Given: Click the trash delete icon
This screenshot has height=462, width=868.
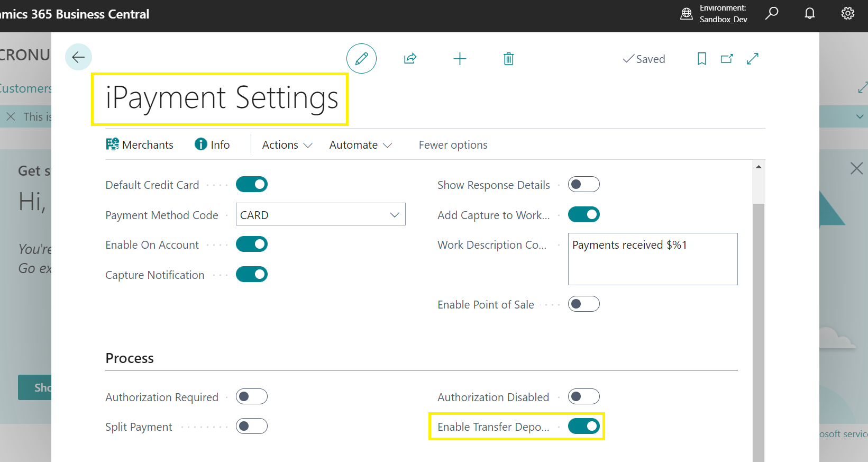Looking at the screenshot, I should (x=508, y=59).
